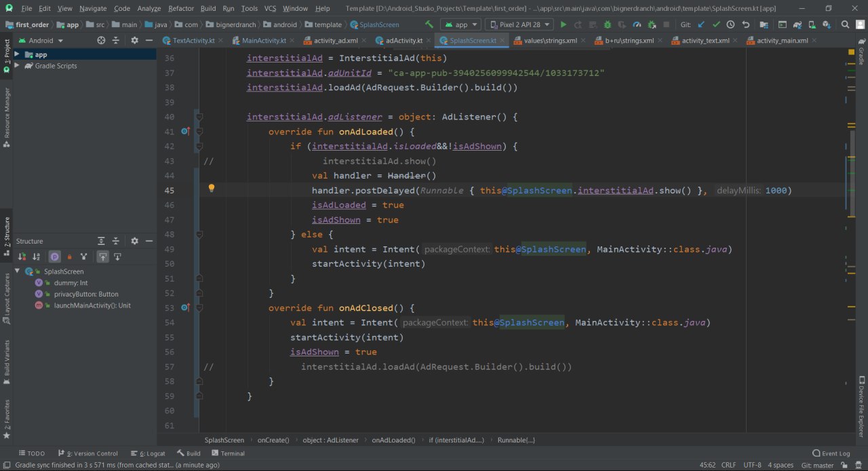Screen dimensions: 868x471
Task: Click the override gutter icon on line 53
Action: tap(185, 307)
